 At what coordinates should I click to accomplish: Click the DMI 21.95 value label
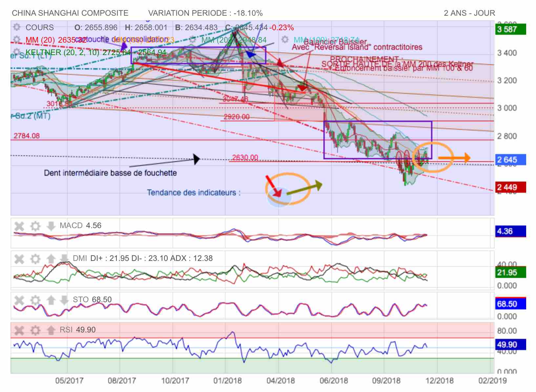click(510, 272)
